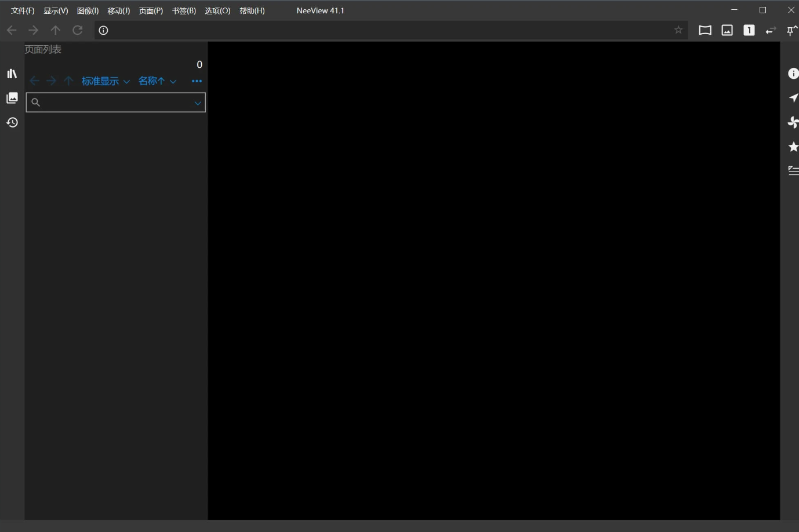Open the bookmark star panel on right sidebar
The image size is (799, 532).
point(793,147)
